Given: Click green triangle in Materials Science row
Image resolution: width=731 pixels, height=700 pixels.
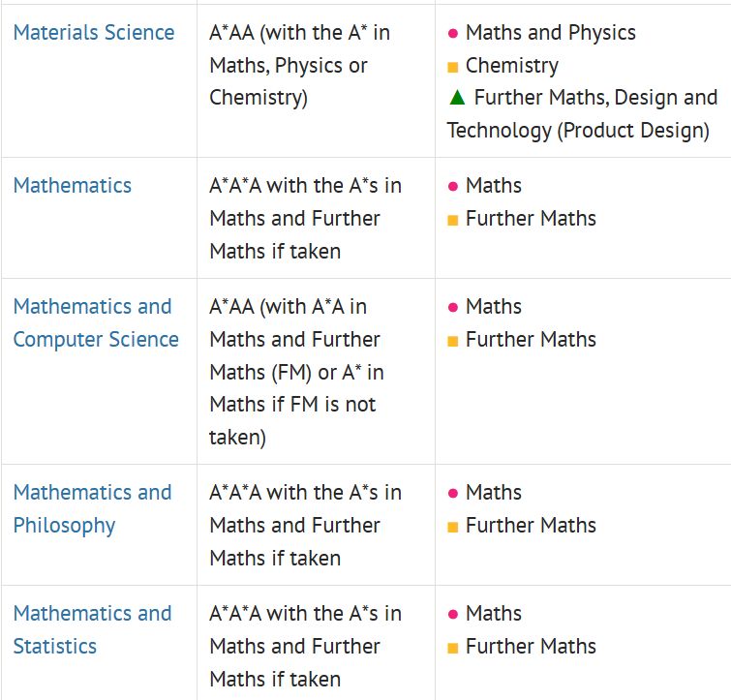Looking at the screenshot, I should (x=457, y=97).
